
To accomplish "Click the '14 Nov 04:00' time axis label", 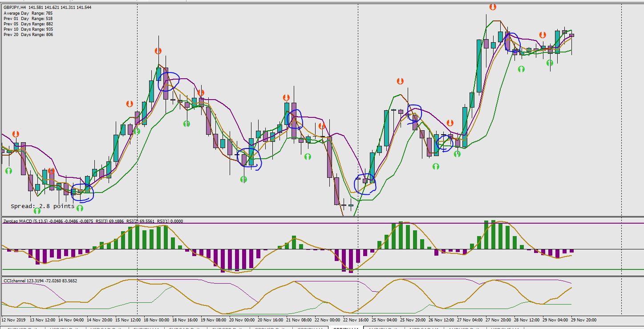I will click(x=71, y=320).
